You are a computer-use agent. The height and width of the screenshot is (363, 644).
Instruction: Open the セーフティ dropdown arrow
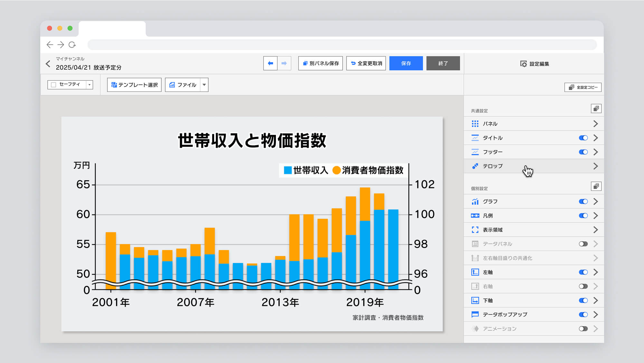point(90,85)
